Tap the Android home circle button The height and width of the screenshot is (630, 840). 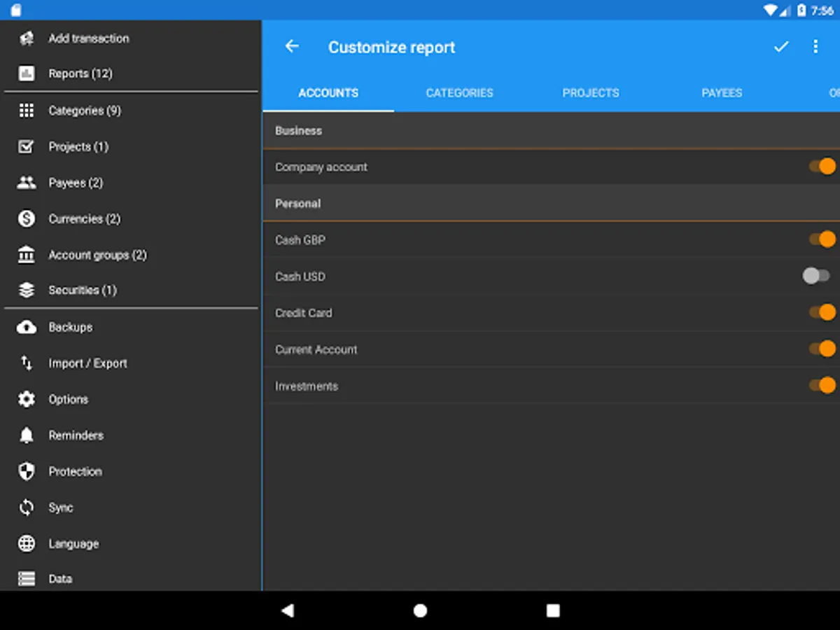click(420, 610)
